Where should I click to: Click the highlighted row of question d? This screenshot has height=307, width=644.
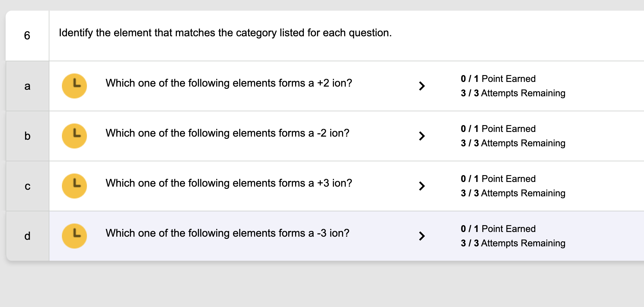click(x=281, y=236)
